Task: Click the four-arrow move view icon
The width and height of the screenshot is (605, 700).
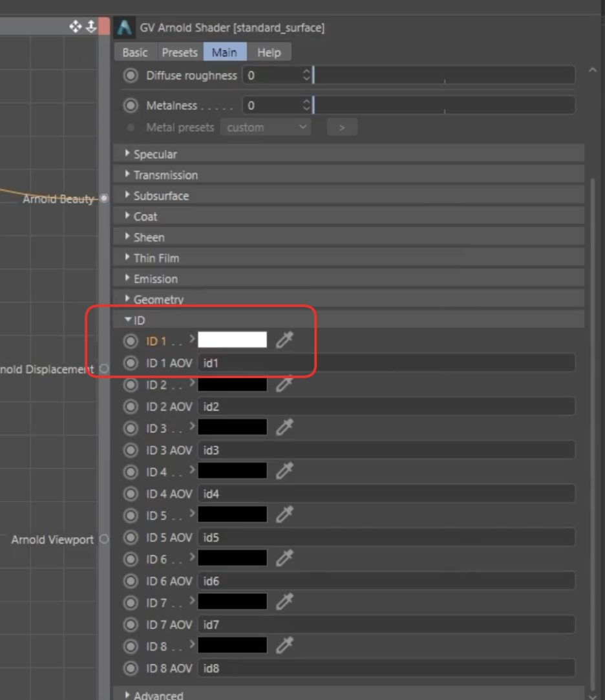Action: click(x=76, y=27)
